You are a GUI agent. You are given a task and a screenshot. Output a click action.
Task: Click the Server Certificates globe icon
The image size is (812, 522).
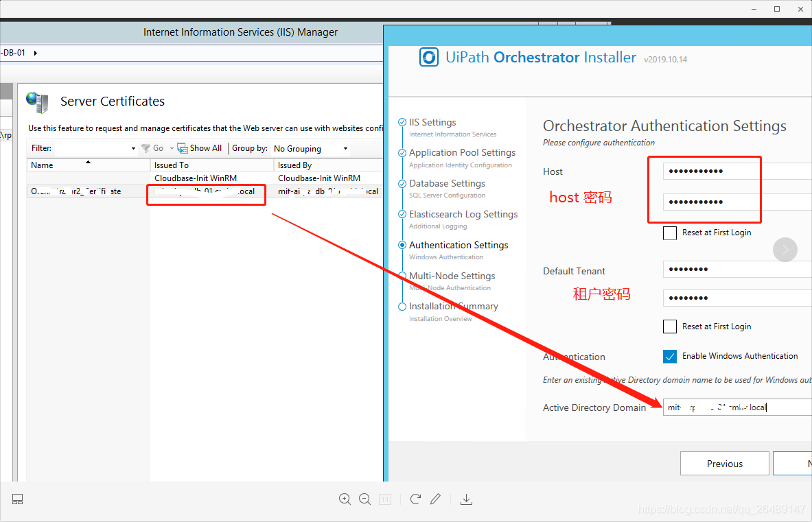(37, 102)
